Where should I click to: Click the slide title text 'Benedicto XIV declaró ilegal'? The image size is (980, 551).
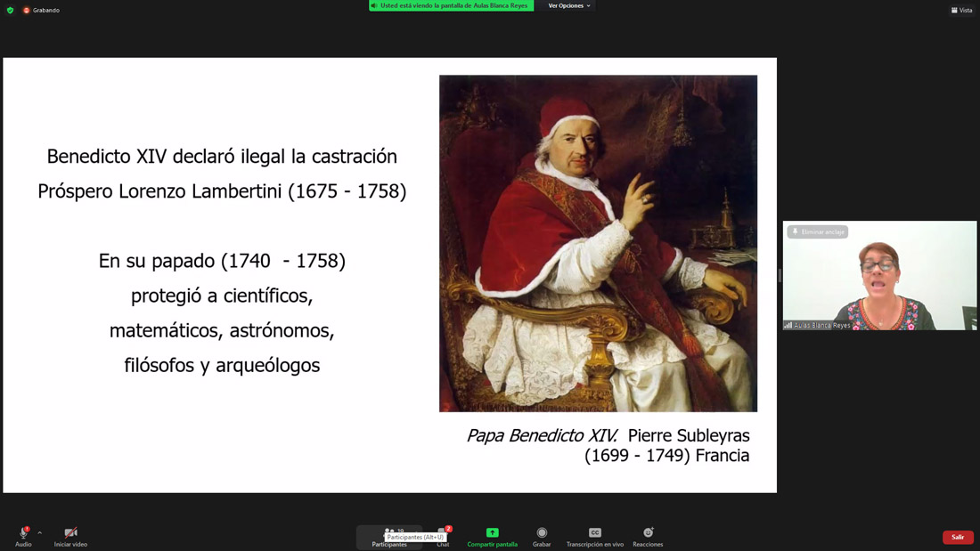(167, 156)
